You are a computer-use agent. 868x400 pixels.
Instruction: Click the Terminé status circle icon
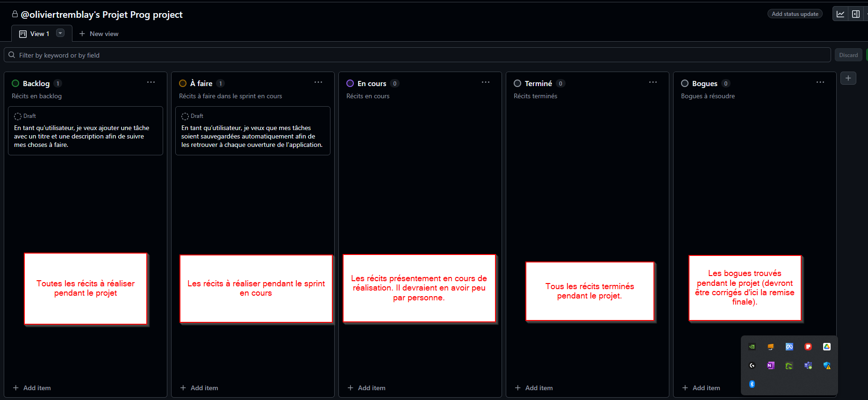coord(517,83)
